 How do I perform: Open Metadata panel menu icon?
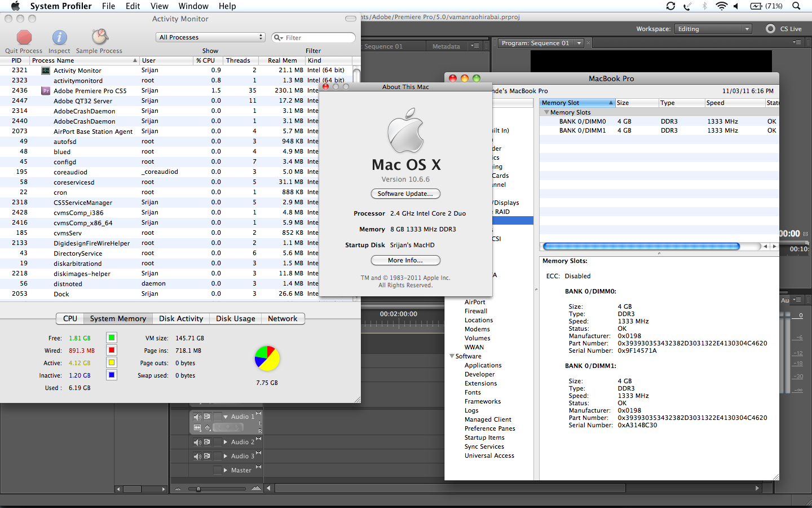(x=475, y=46)
